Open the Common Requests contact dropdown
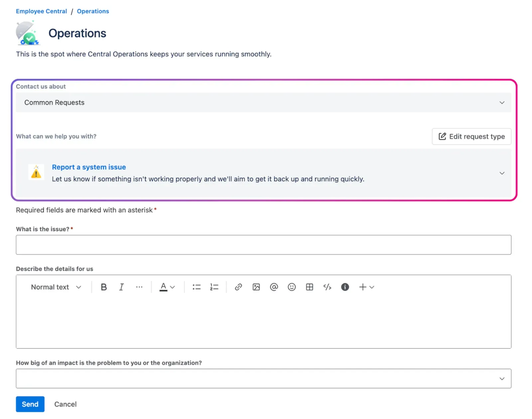The image size is (532, 419). point(263,103)
